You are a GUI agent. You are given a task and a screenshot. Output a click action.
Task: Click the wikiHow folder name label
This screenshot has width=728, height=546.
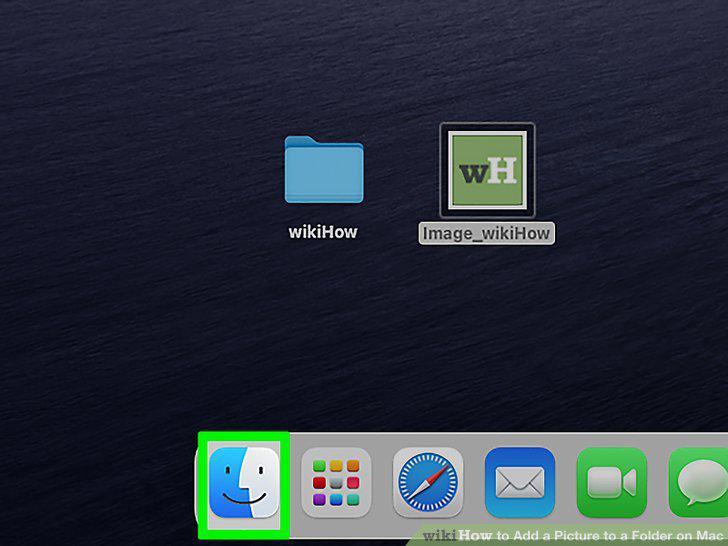[323, 232]
